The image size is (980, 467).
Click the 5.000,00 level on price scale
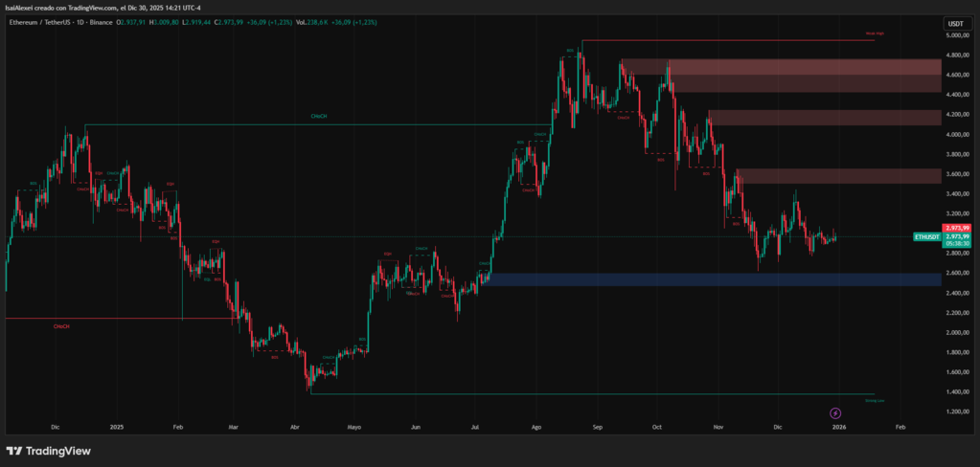[x=955, y=35]
